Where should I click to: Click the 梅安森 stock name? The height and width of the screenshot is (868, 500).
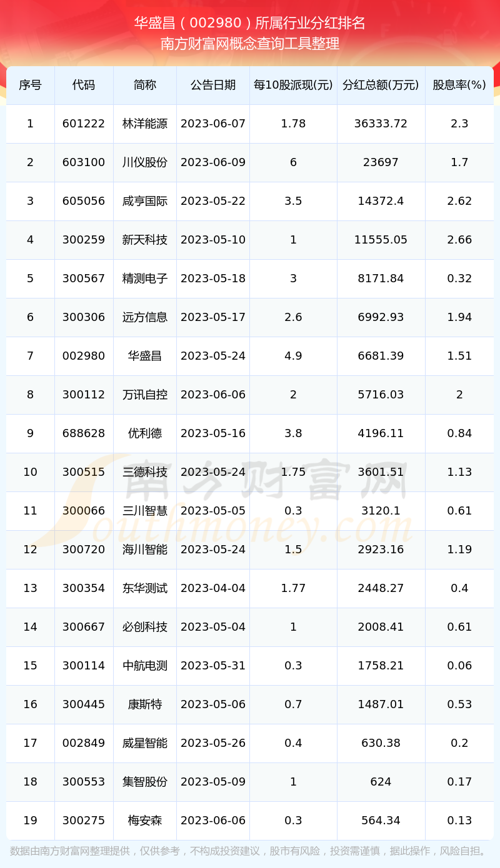(x=145, y=821)
